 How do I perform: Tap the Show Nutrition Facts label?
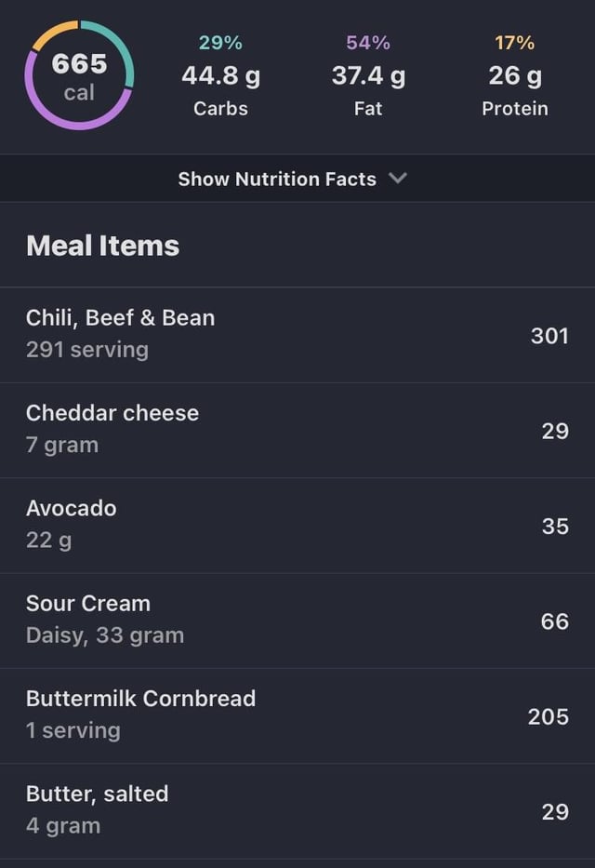[277, 179]
